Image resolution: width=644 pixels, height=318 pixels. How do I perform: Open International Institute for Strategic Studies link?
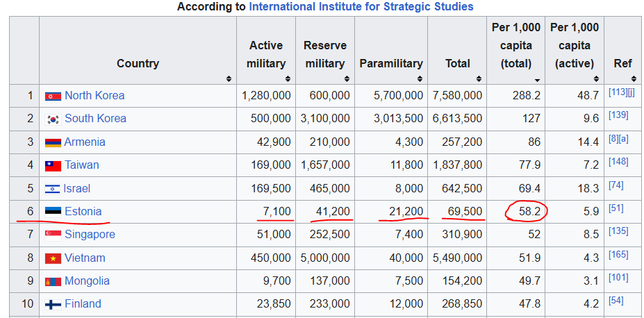click(361, 7)
